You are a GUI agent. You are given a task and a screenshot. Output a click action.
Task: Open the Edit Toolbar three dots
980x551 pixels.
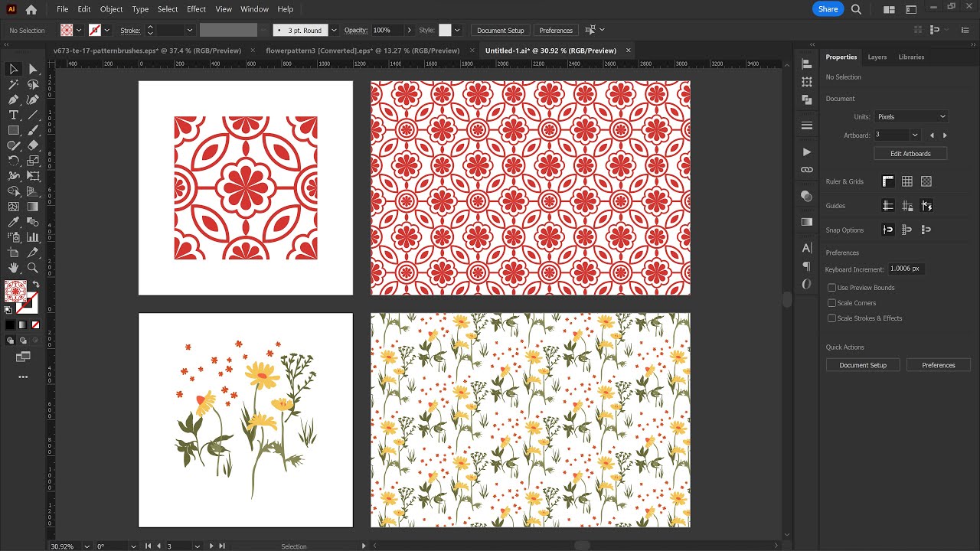pos(23,377)
